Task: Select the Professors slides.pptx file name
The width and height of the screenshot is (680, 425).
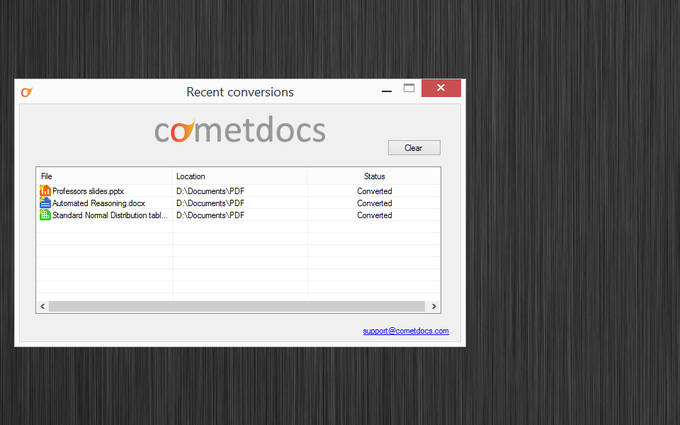Action: (88, 191)
